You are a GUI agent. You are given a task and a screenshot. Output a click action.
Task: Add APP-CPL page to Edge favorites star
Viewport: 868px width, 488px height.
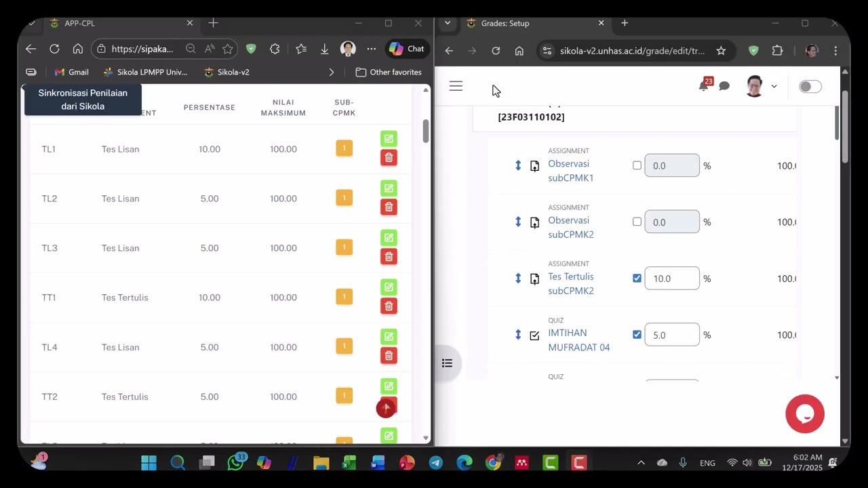coord(228,49)
